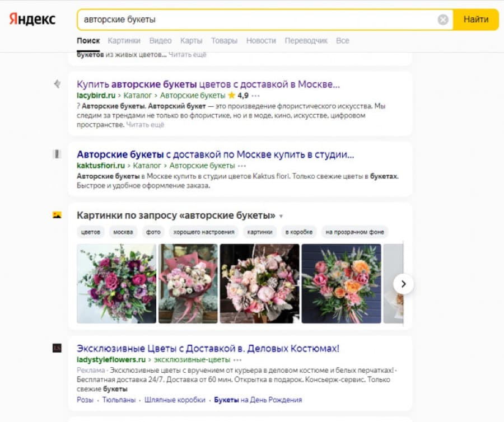
Task: Select the на прозрачном фоне filter chip
Action: [354, 232]
